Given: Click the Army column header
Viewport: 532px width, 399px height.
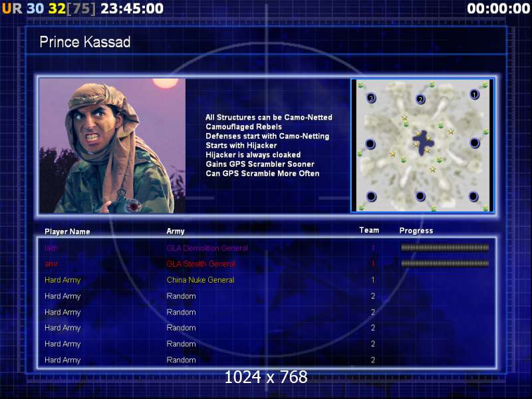Looking at the screenshot, I should click(176, 231).
